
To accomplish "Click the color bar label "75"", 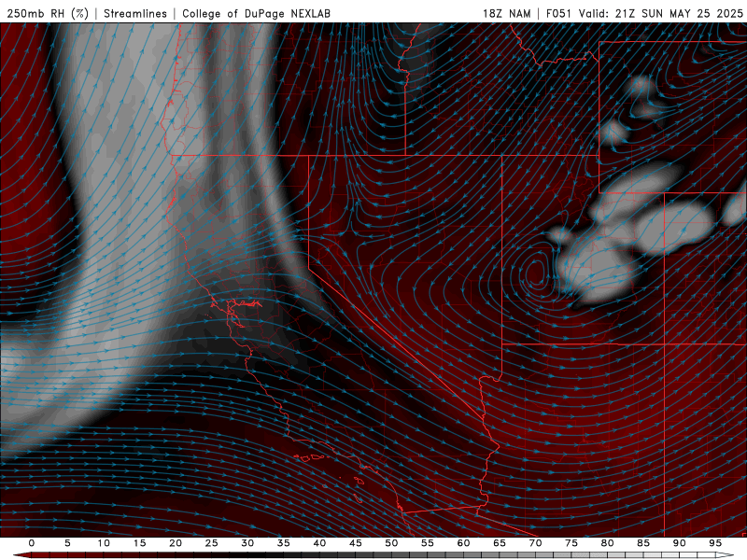I will point(571,543).
